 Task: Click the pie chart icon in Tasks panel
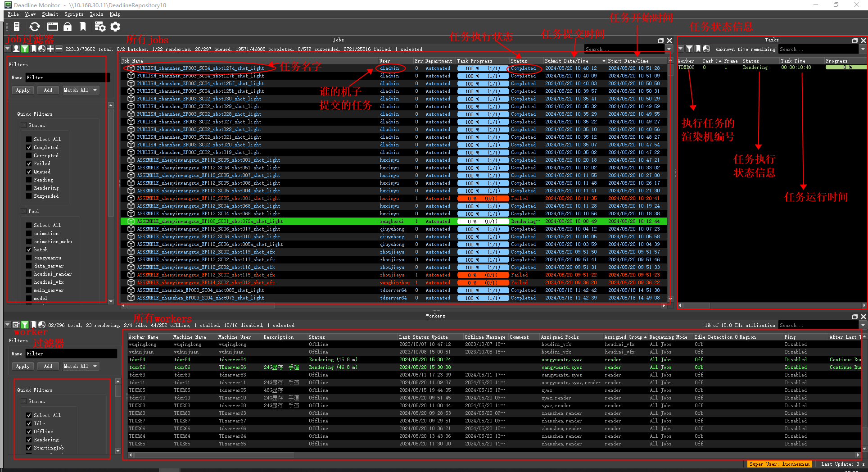click(706, 49)
